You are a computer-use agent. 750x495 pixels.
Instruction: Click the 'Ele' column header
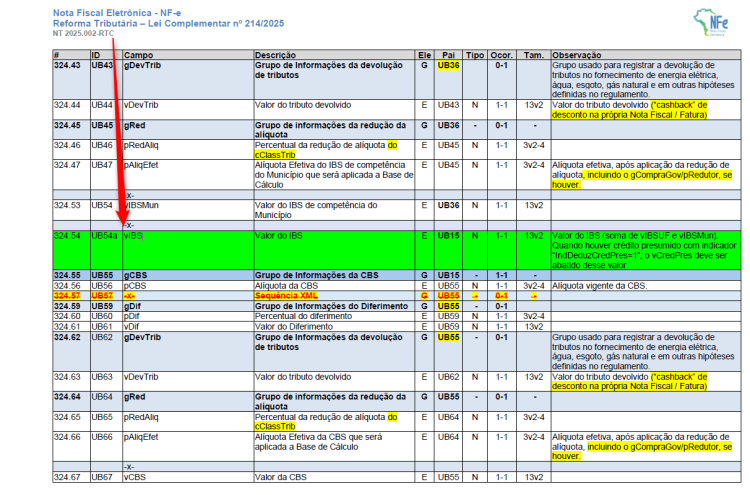[x=424, y=55]
